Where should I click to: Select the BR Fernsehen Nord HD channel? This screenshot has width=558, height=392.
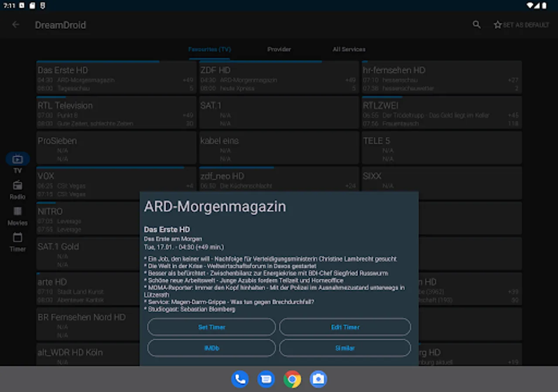coord(88,324)
